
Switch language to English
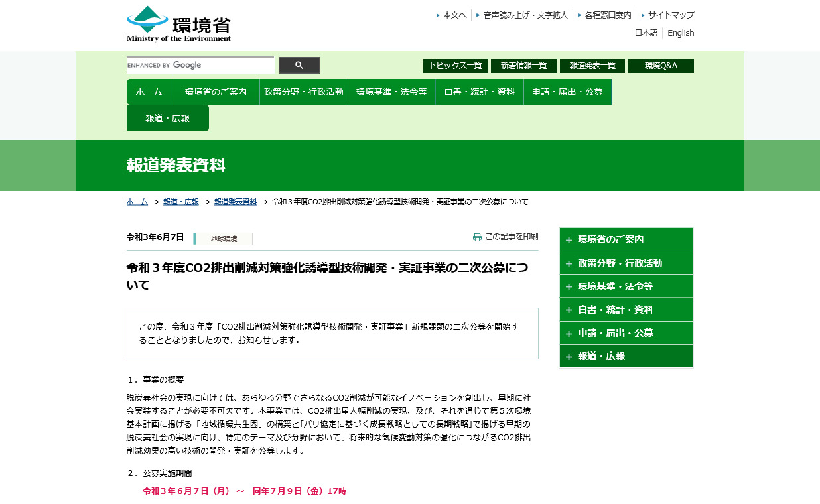(681, 33)
